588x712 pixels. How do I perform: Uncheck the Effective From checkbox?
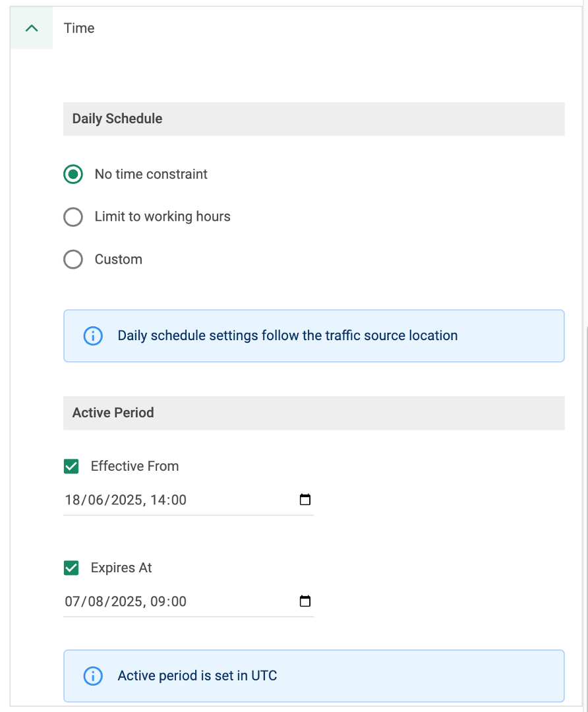[71, 467]
